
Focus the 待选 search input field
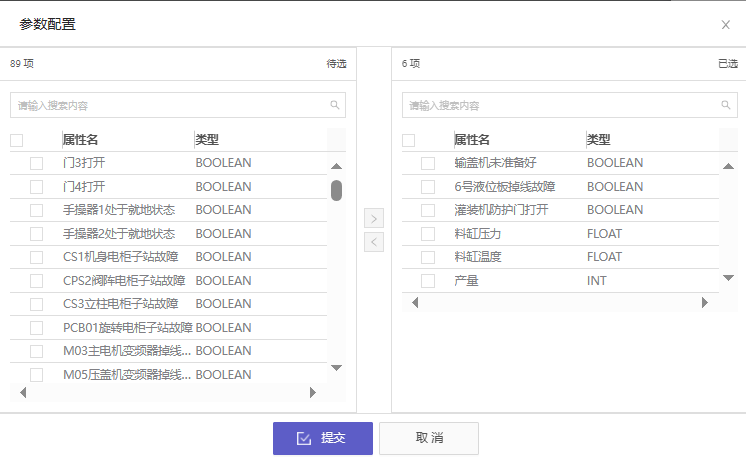178,105
